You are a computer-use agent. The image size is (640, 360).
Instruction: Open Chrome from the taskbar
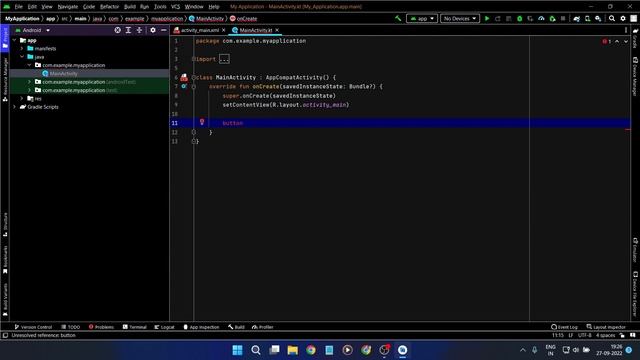point(311,350)
